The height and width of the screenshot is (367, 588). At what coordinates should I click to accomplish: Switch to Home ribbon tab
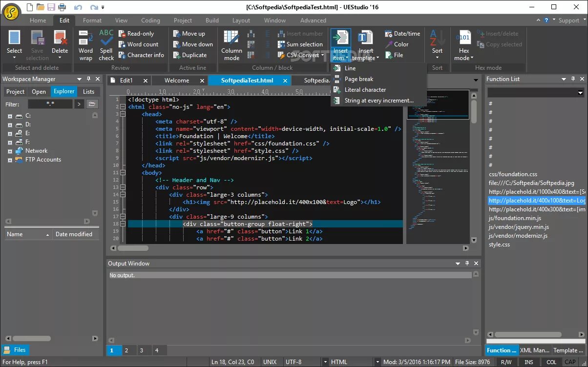tap(38, 20)
